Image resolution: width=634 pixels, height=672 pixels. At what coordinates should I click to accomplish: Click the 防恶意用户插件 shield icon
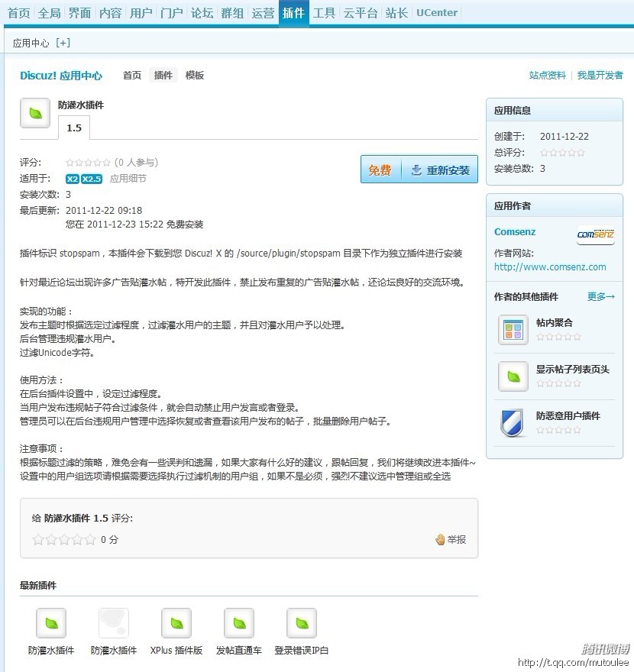tap(511, 422)
